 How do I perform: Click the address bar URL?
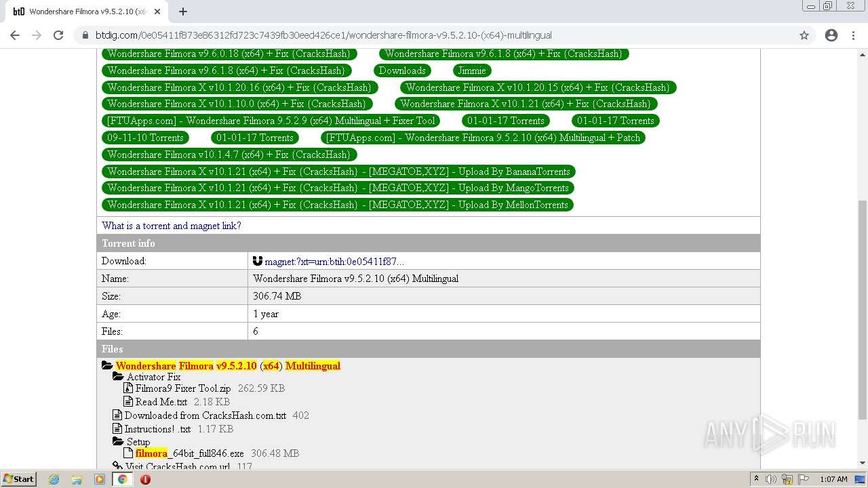(x=323, y=35)
